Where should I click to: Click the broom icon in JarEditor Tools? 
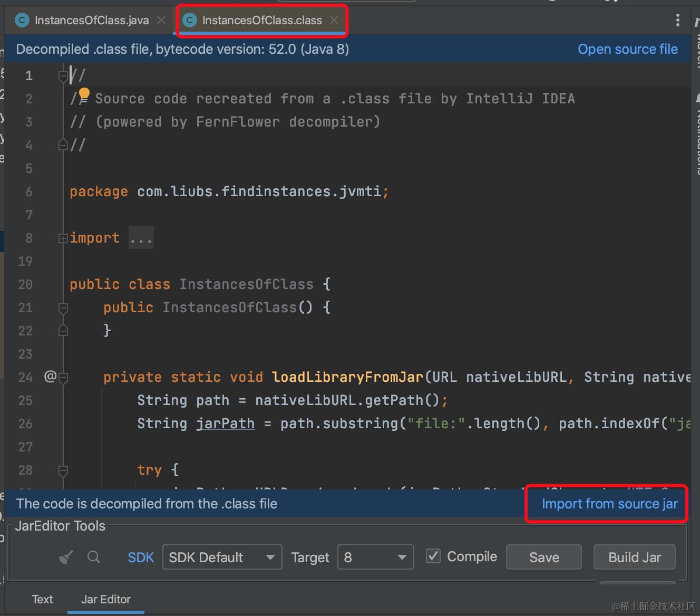tap(66, 557)
